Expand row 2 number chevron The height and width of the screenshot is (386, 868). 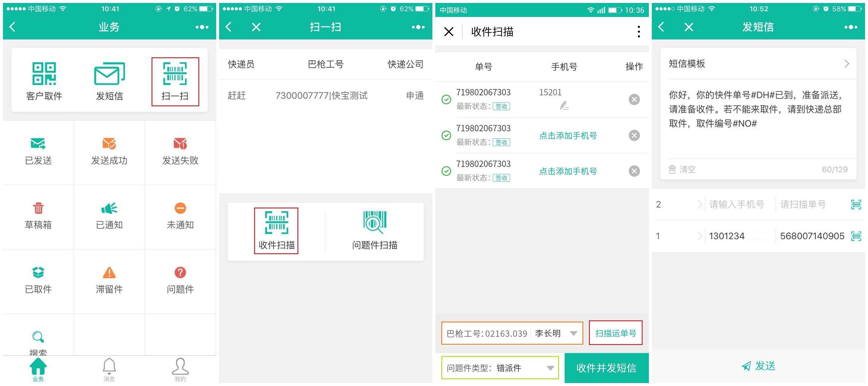click(700, 205)
